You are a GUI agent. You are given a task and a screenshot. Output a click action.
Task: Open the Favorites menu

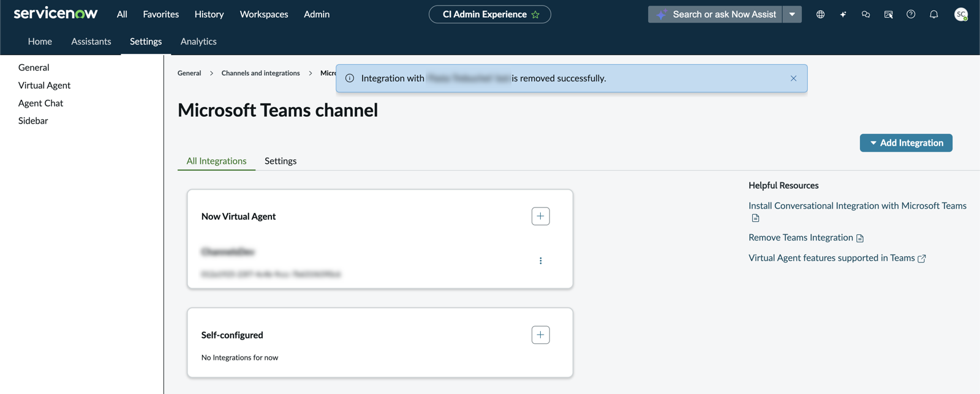[161, 14]
